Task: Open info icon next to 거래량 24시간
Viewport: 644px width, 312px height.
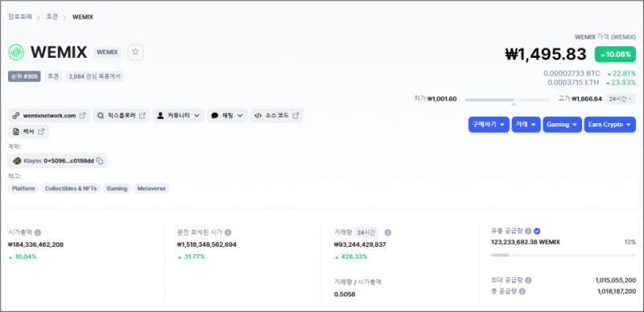Action: tap(388, 232)
